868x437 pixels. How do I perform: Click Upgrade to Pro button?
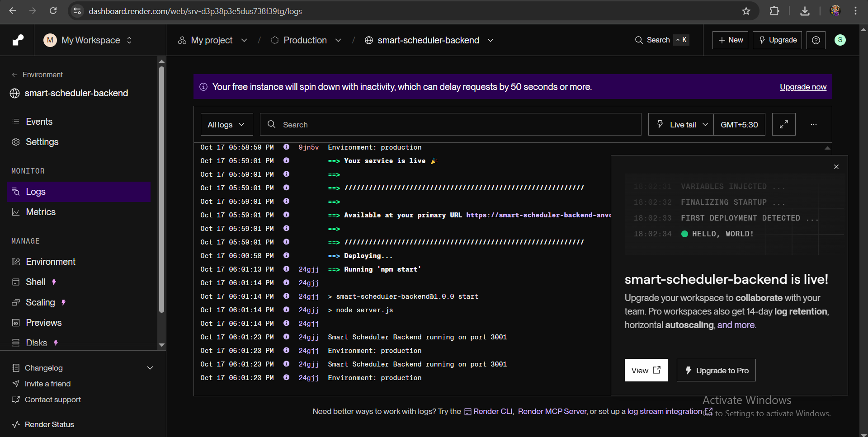[716, 370]
